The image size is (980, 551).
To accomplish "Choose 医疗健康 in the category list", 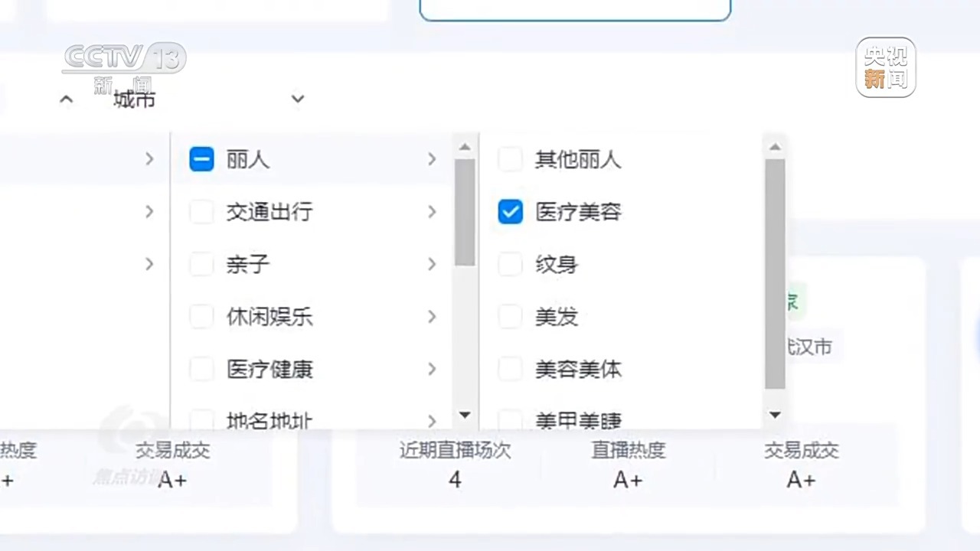I will pos(269,369).
